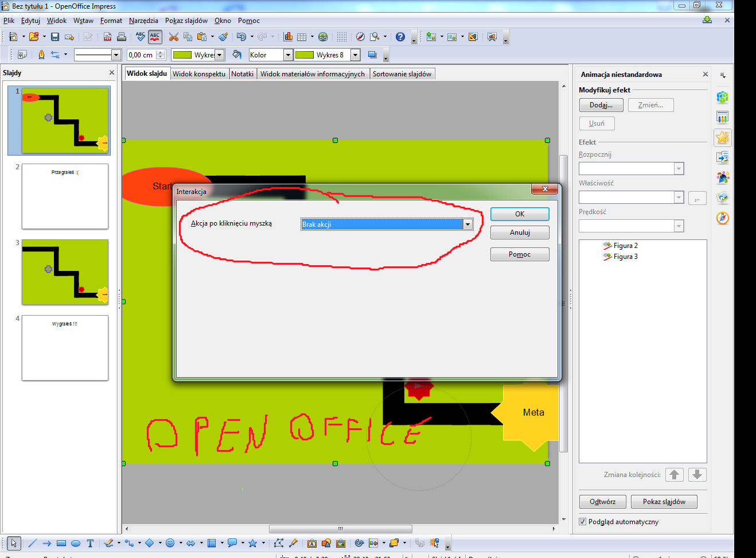Select the Ellipse drawing tool

75,543
